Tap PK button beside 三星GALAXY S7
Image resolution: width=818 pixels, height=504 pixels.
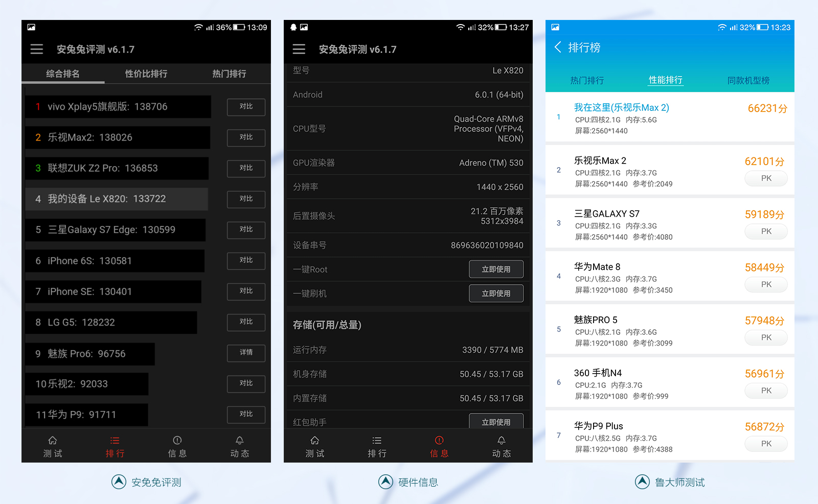765,231
